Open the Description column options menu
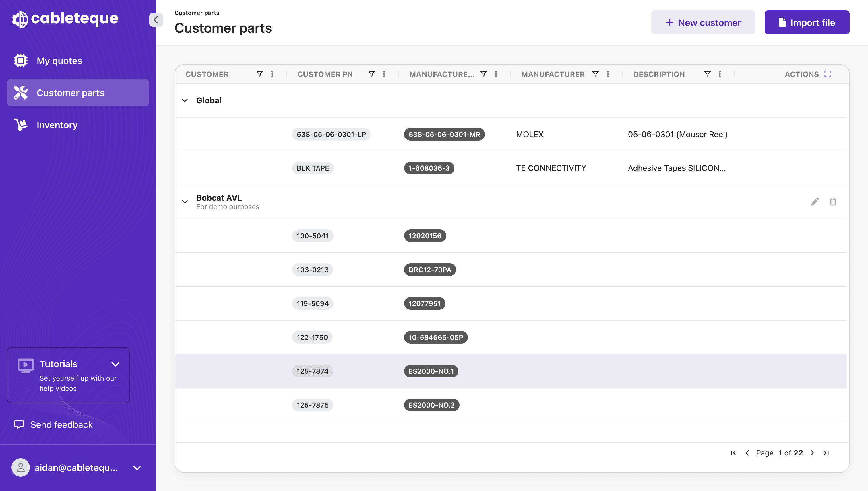This screenshot has height=491, width=868. (720, 74)
